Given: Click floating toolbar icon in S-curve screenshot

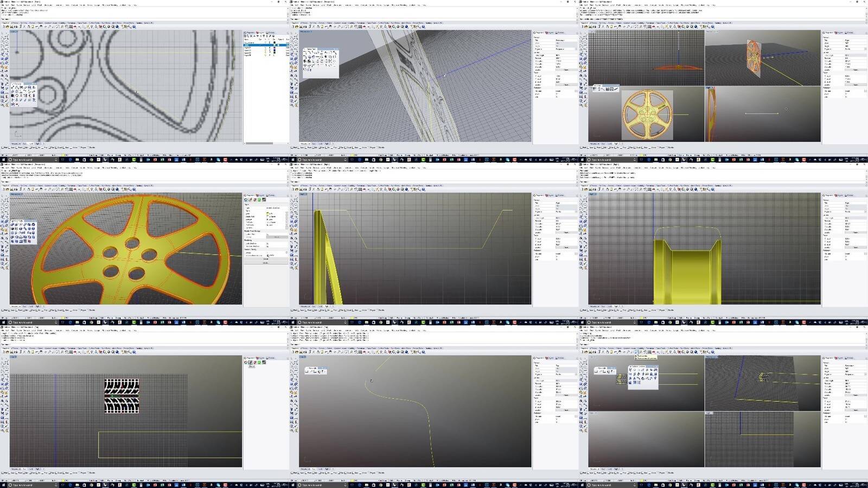Looking at the screenshot, I should [316, 371].
